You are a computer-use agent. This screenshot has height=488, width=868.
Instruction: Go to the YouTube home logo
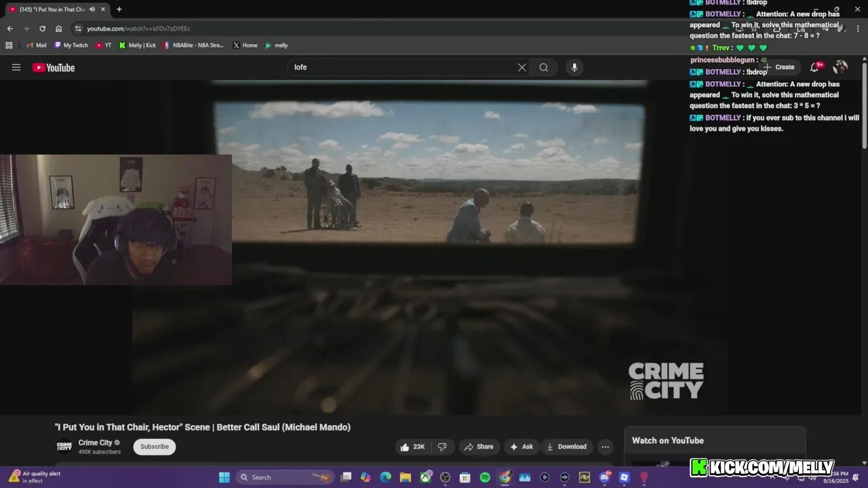pyautogui.click(x=54, y=67)
